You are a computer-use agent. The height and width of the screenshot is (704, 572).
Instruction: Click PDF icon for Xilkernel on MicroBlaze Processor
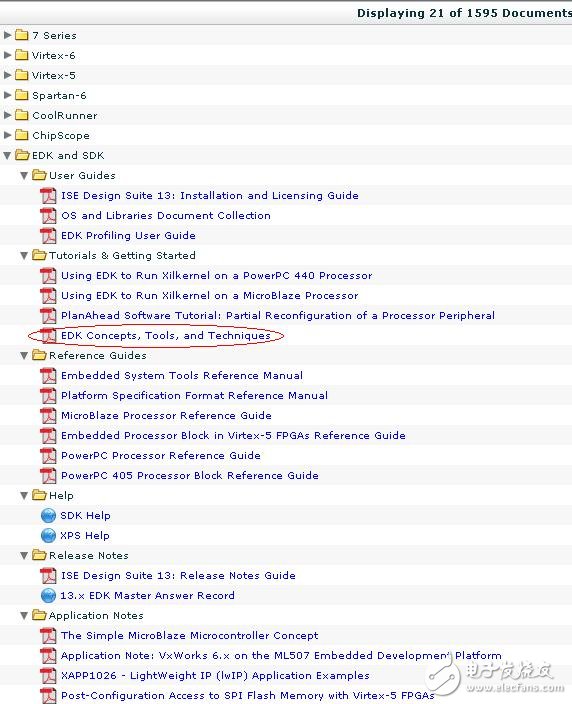coord(48,296)
